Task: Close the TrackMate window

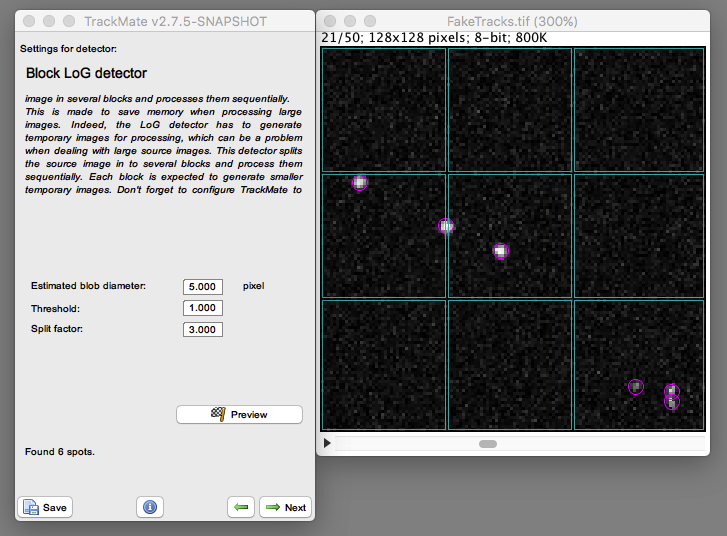Action: pyautogui.click(x=29, y=21)
